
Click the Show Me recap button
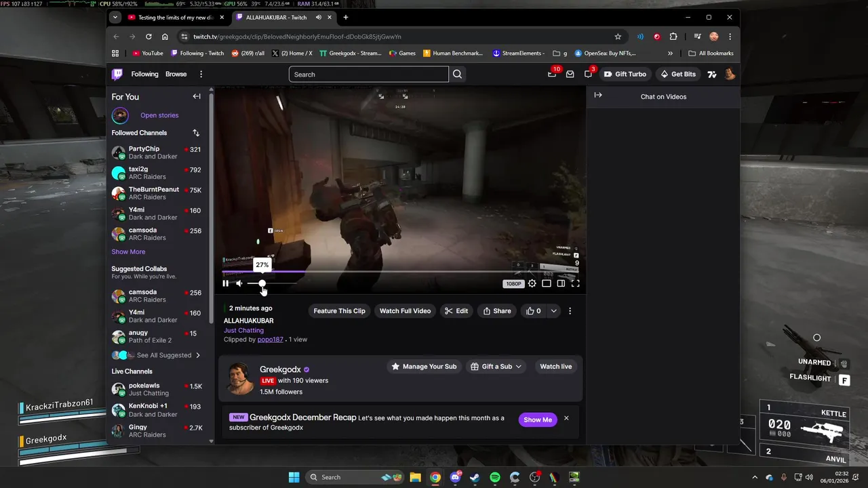pyautogui.click(x=537, y=420)
